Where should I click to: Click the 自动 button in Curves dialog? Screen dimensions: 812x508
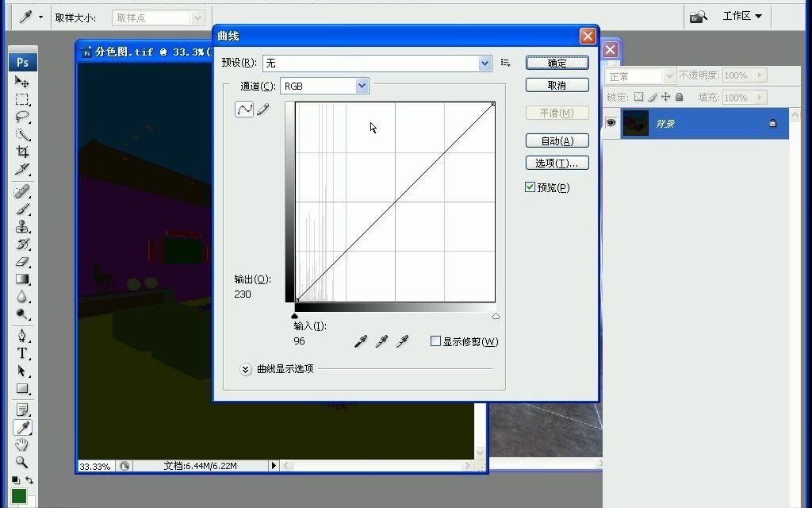click(x=557, y=140)
